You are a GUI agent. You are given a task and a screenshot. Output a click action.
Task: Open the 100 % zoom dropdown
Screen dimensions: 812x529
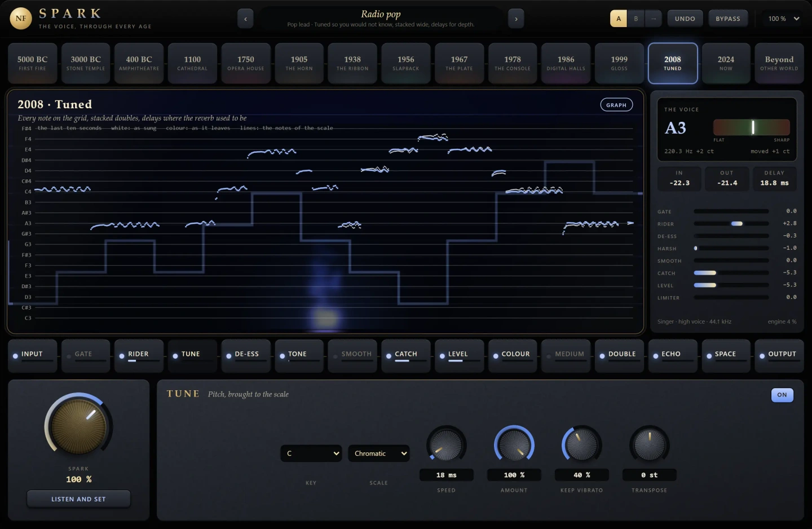click(x=783, y=19)
